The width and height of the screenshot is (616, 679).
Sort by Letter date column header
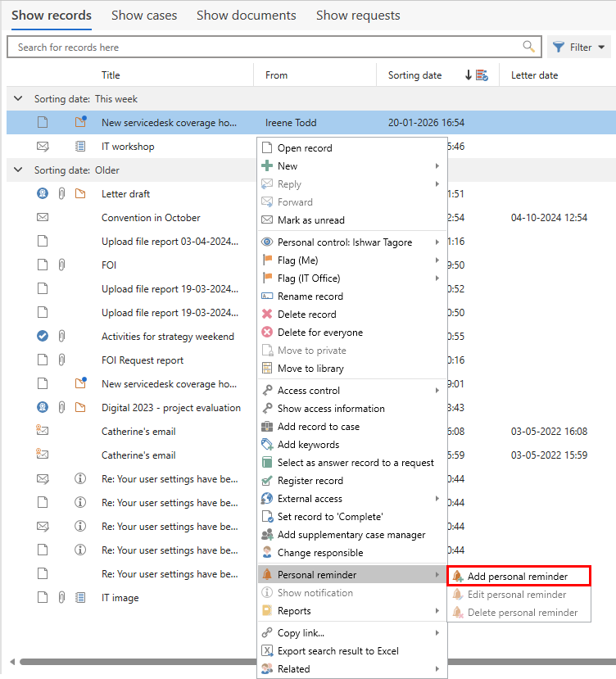point(534,75)
